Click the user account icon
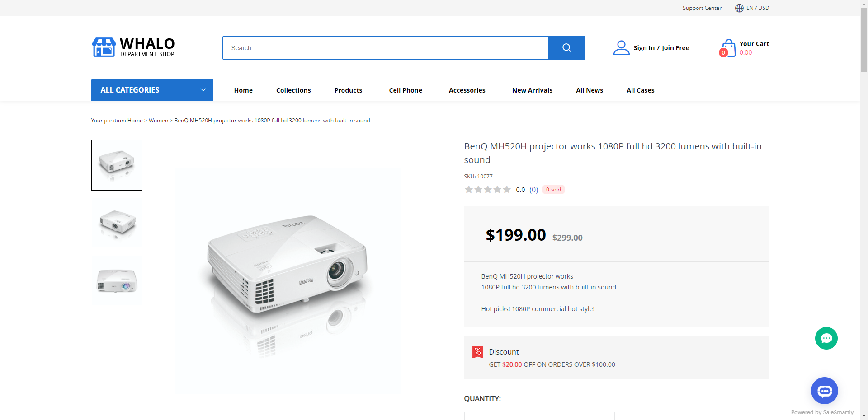Image resolution: width=868 pixels, height=420 pixels. click(x=621, y=47)
